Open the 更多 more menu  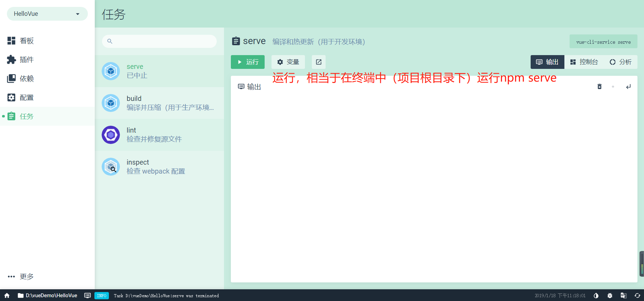pos(47,277)
